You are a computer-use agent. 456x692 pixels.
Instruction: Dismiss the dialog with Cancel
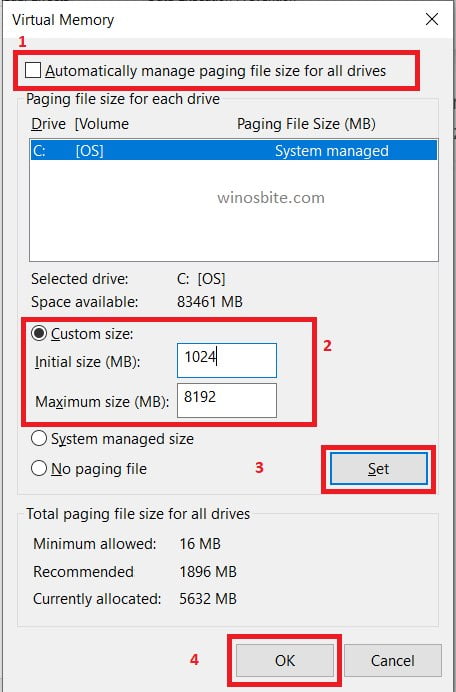click(x=392, y=660)
